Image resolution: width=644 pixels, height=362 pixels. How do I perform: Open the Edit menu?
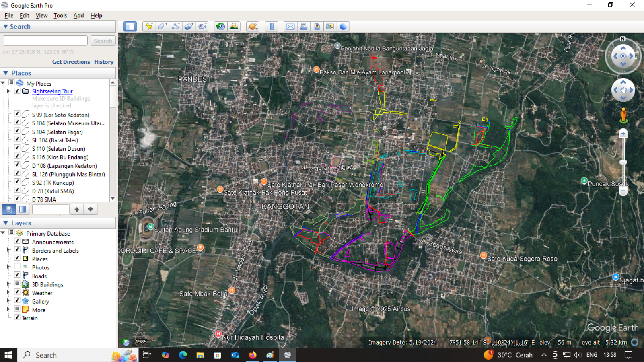click(x=25, y=16)
